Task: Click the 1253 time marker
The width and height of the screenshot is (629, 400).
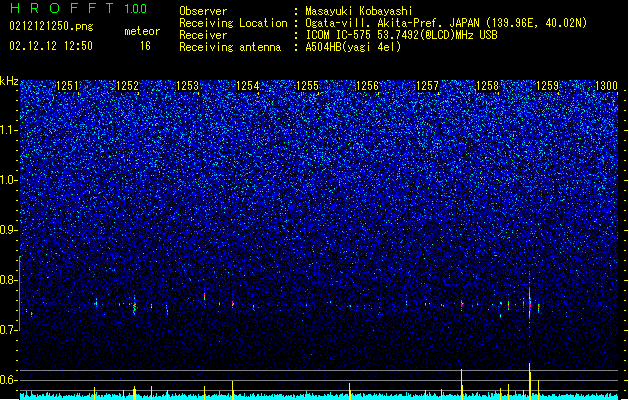Action: (x=187, y=86)
